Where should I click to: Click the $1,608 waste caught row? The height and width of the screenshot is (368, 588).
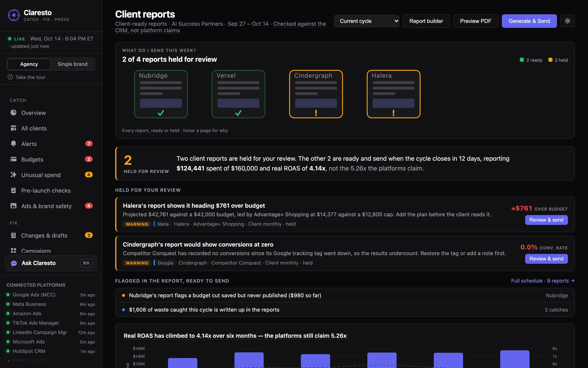345,310
